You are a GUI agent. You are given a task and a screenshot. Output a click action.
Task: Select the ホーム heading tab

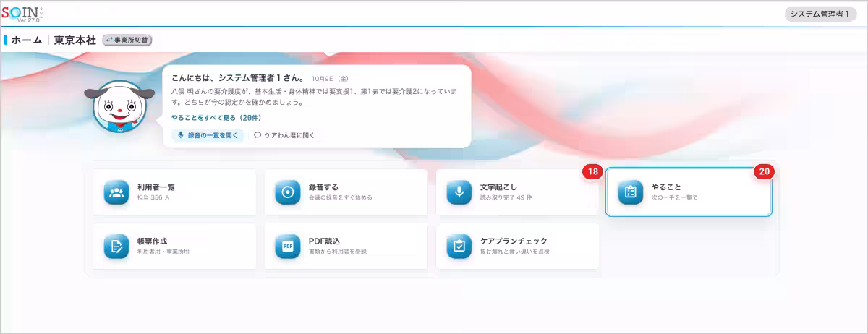[27, 40]
